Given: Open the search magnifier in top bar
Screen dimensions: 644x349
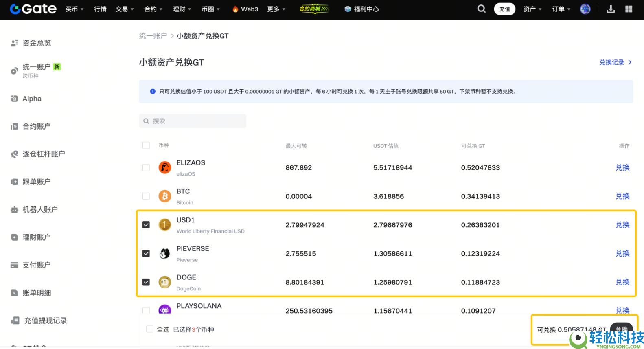Looking at the screenshot, I should (x=481, y=9).
